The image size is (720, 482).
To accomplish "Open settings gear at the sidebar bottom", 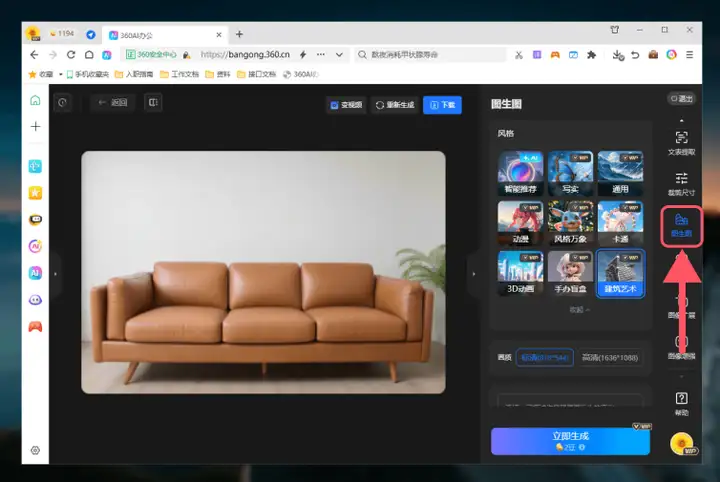I will point(35,450).
